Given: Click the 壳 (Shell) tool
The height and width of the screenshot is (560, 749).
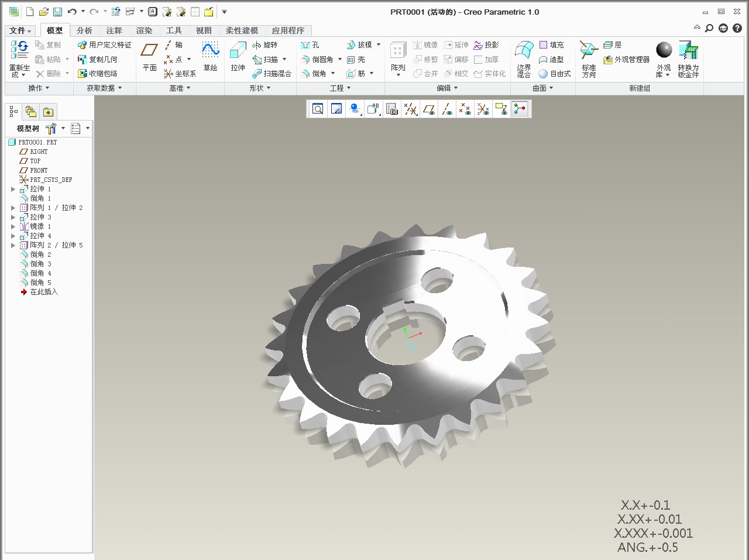Looking at the screenshot, I should point(356,60).
